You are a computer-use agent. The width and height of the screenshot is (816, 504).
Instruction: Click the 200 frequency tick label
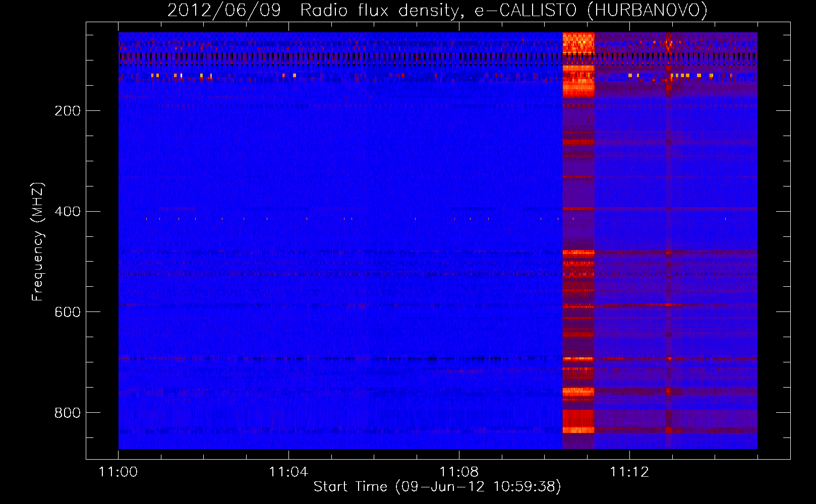point(68,111)
